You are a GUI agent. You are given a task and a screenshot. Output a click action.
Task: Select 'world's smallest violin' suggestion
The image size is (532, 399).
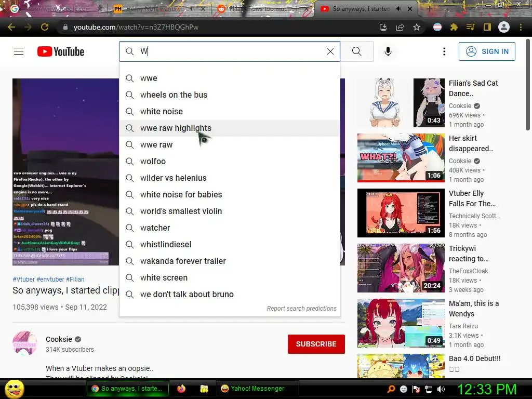click(x=229, y=211)
